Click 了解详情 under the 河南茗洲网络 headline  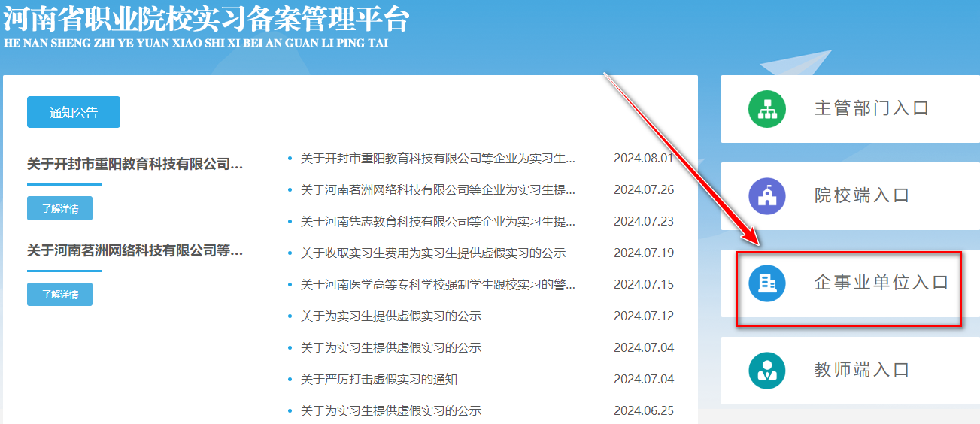tap(59, 294)
